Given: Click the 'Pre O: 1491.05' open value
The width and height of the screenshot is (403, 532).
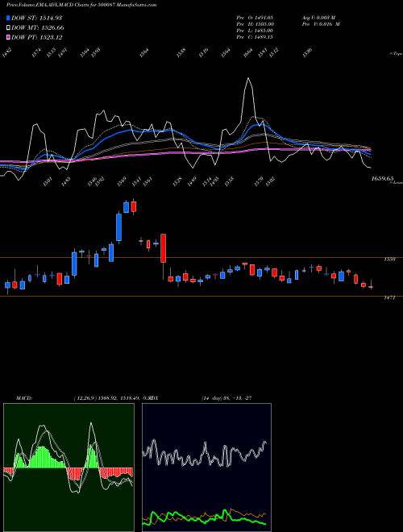Looking at the screenshot, I should pos(255,17).
